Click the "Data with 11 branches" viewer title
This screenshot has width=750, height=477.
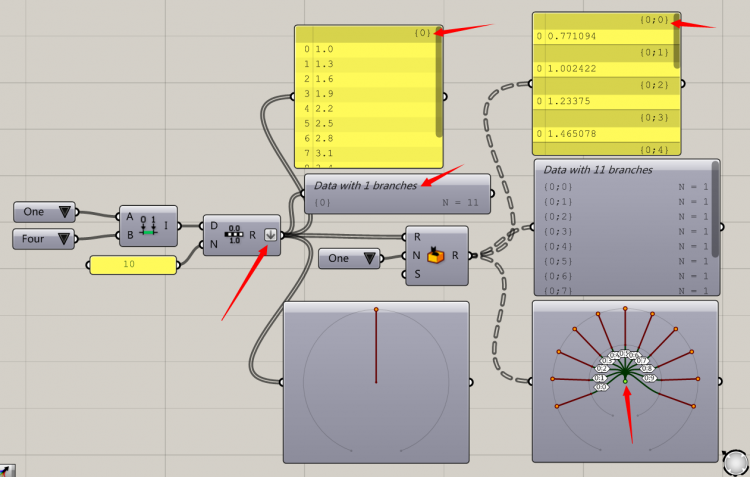click(x=598, y=170)
